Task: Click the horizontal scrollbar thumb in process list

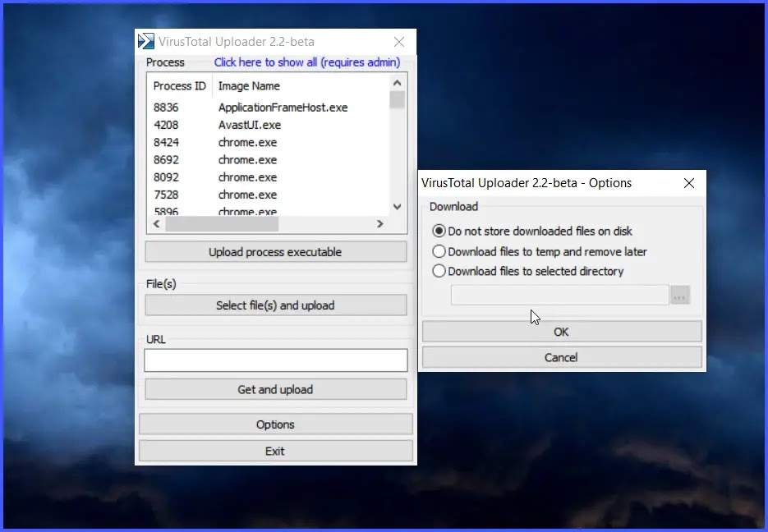Action: pyautogui.click(x=222, y=224)
